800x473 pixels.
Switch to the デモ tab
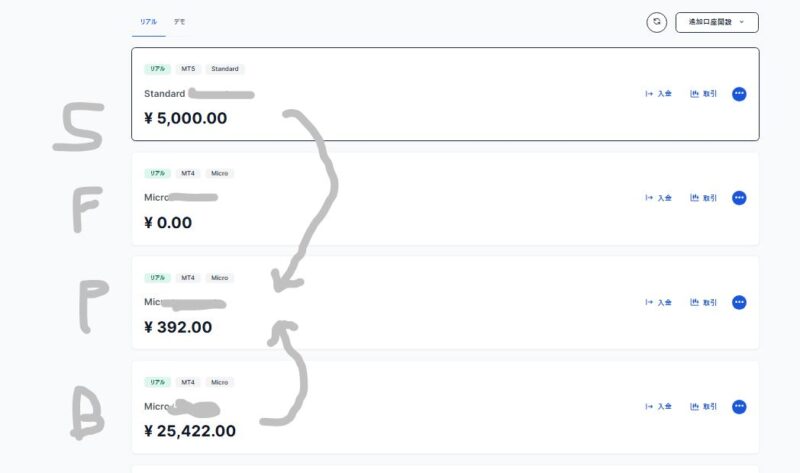(x=179, y=22)
